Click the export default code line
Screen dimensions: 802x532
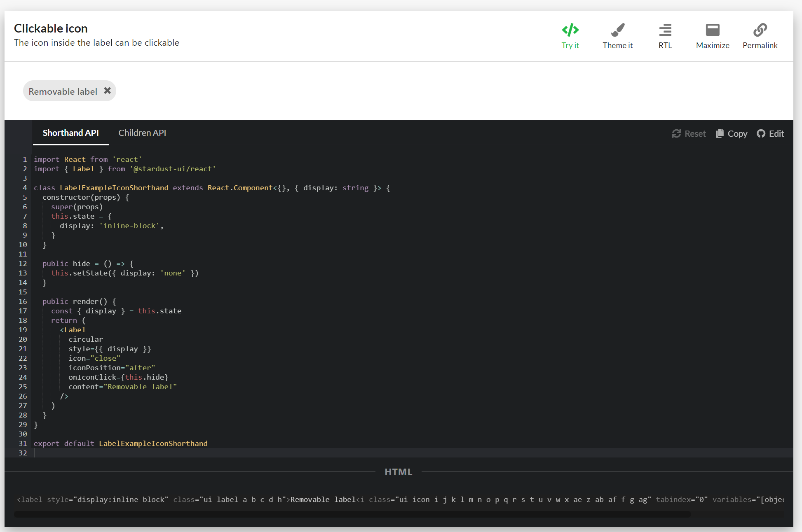click(121, 443)
